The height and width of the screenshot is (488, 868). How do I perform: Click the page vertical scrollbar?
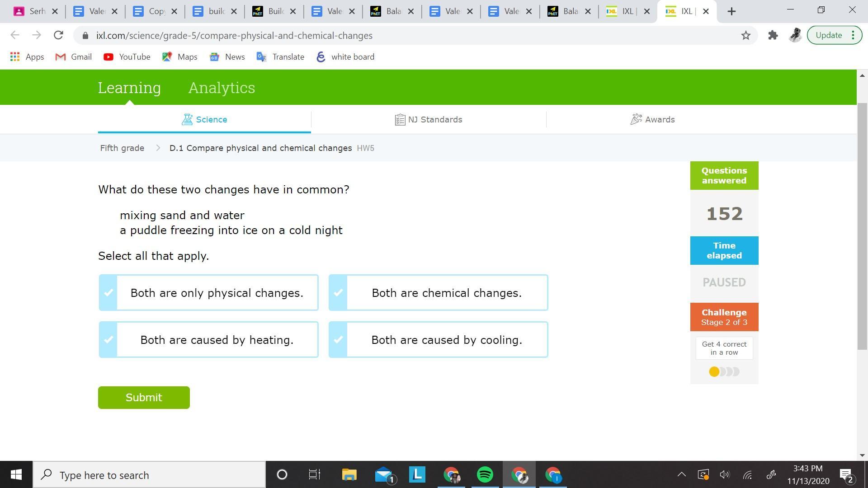click(862, 226)
